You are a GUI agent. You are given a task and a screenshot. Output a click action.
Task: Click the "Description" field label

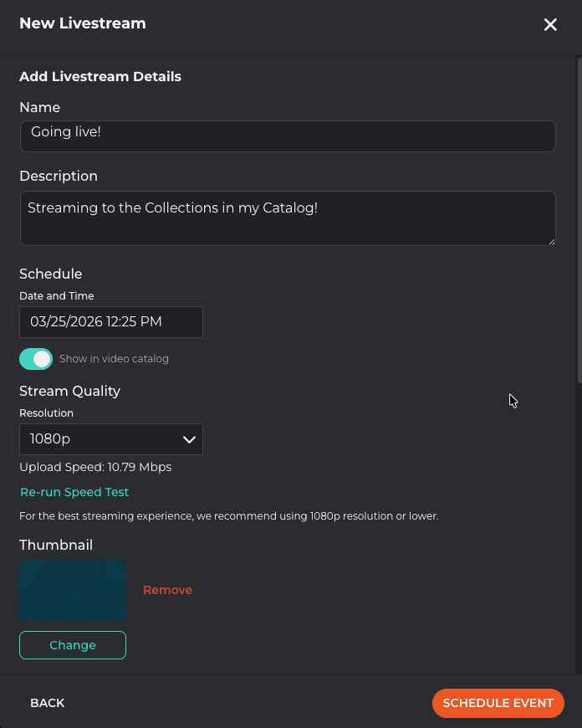click(59, 176)
